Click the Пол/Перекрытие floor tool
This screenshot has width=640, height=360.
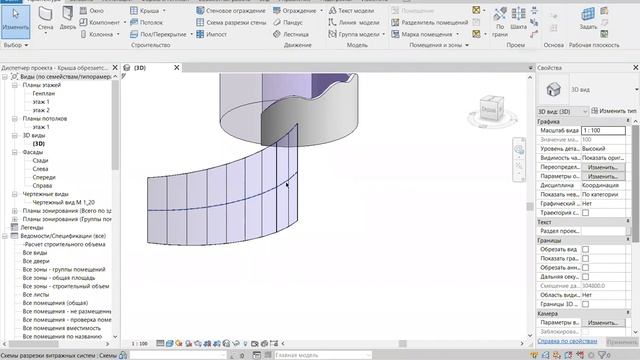point(158,34)
